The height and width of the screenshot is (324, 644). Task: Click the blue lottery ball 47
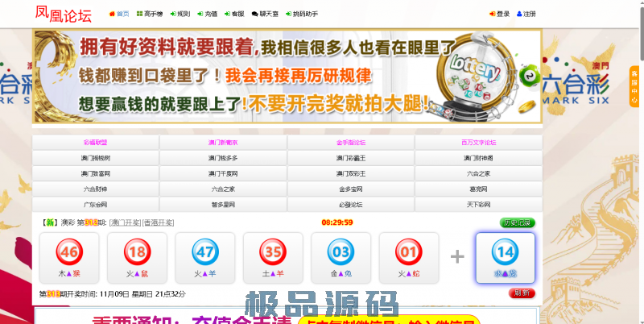point(205,252)
